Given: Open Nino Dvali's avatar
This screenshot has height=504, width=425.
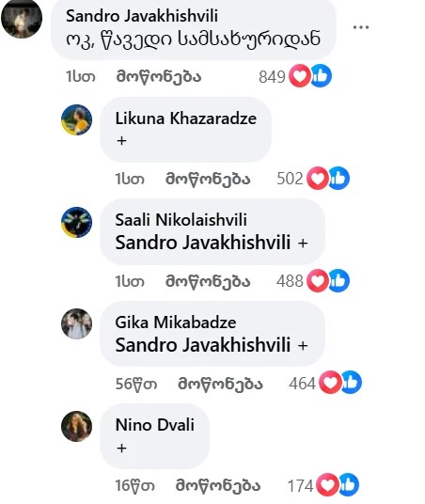Looking at the screenshot, I should [x=76, y=427].
